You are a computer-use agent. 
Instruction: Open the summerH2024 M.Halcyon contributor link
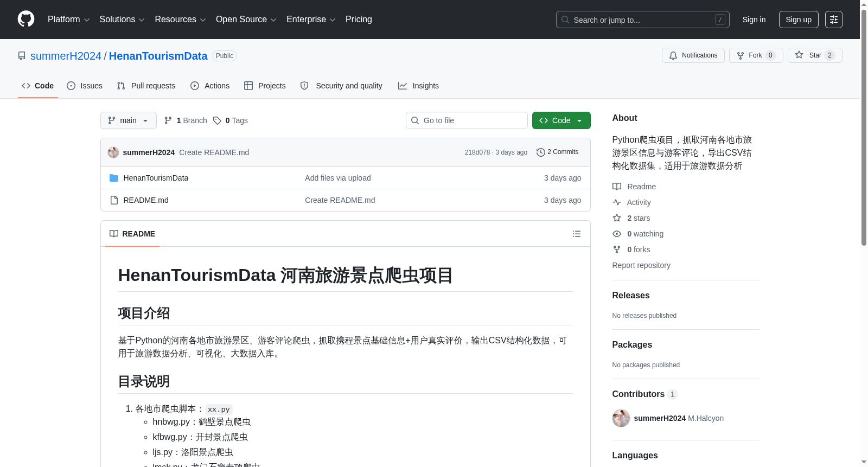[679, 418]
